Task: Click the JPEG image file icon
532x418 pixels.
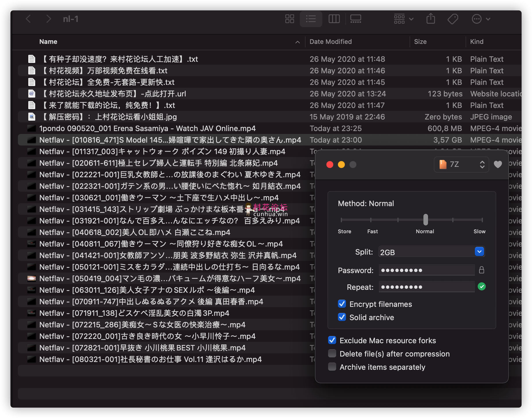Action: point(31,117)
